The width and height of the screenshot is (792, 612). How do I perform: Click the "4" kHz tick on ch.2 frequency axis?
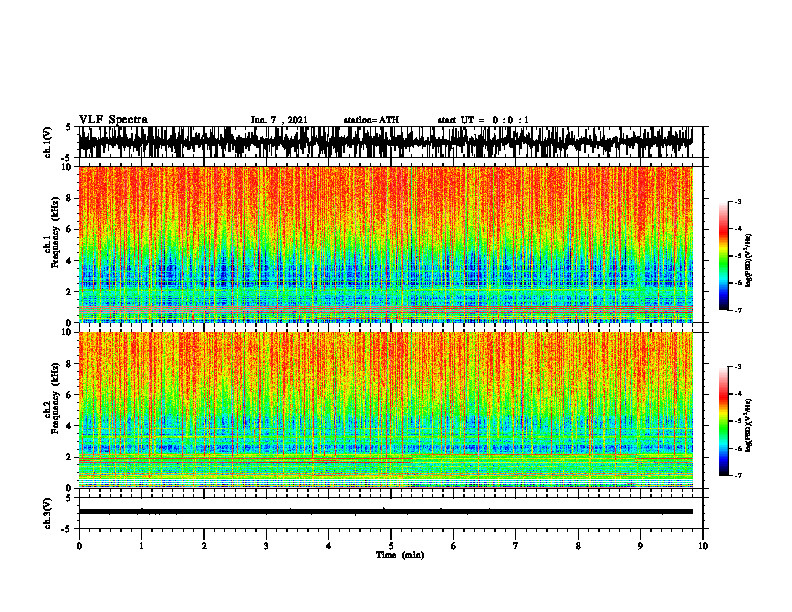click(x=69, y=426)
